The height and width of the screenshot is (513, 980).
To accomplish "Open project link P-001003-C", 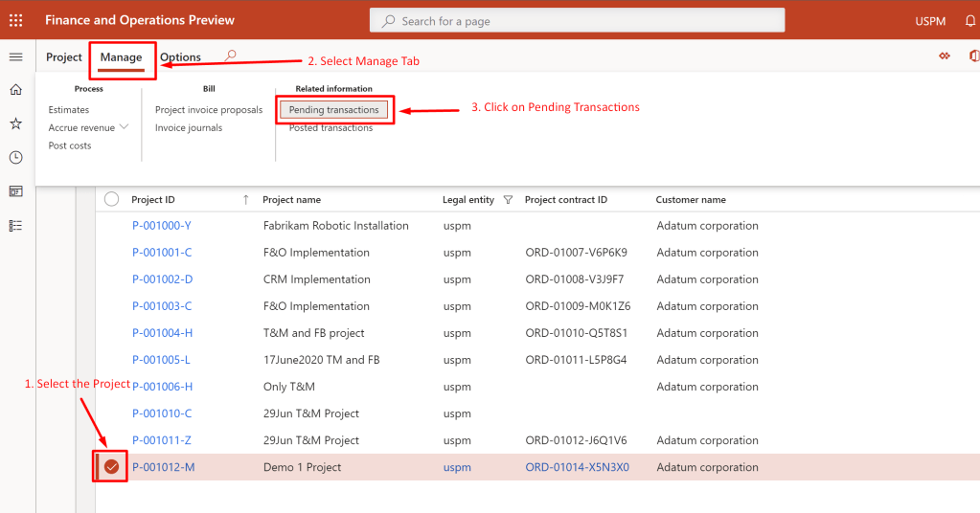I will point(162,306).
